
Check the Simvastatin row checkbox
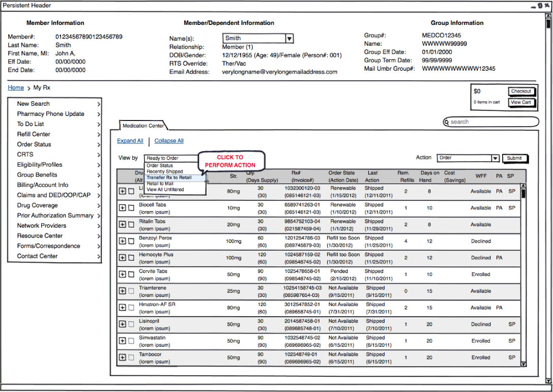131,341
